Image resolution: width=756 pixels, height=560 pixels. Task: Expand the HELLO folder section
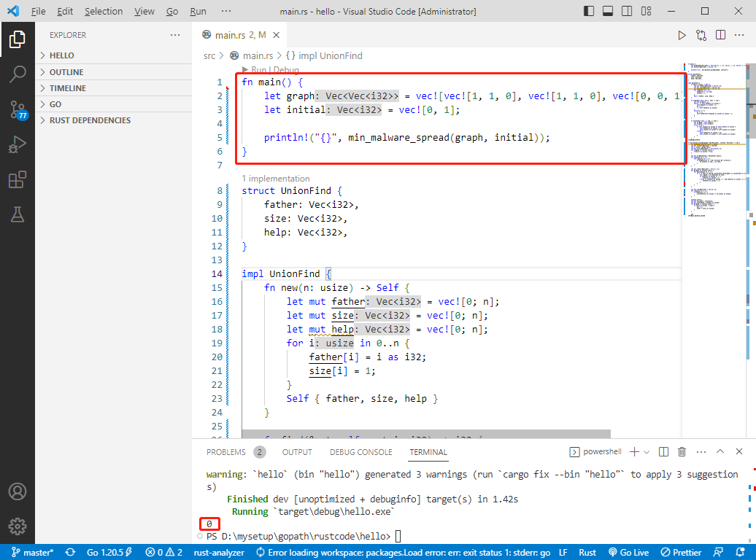(114, 55)
